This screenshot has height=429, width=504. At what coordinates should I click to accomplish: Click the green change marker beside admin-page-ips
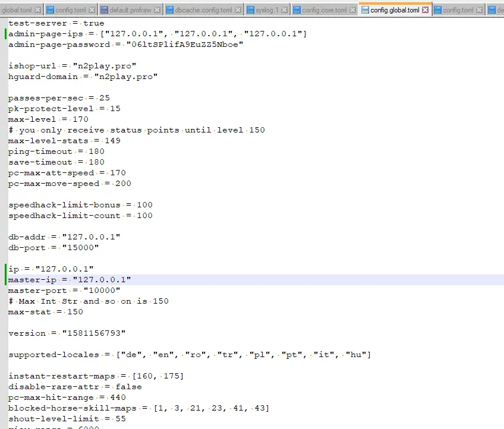5,33
